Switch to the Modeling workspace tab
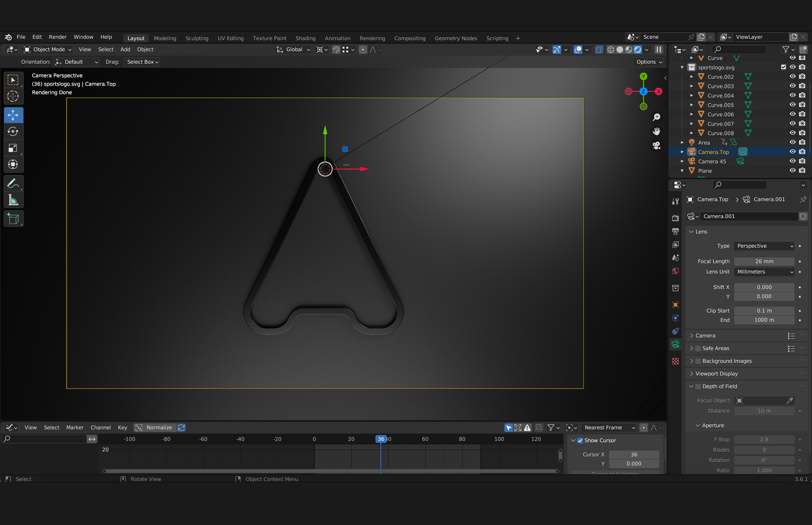Viewport: 812px width, 525px height. (165, 39)
